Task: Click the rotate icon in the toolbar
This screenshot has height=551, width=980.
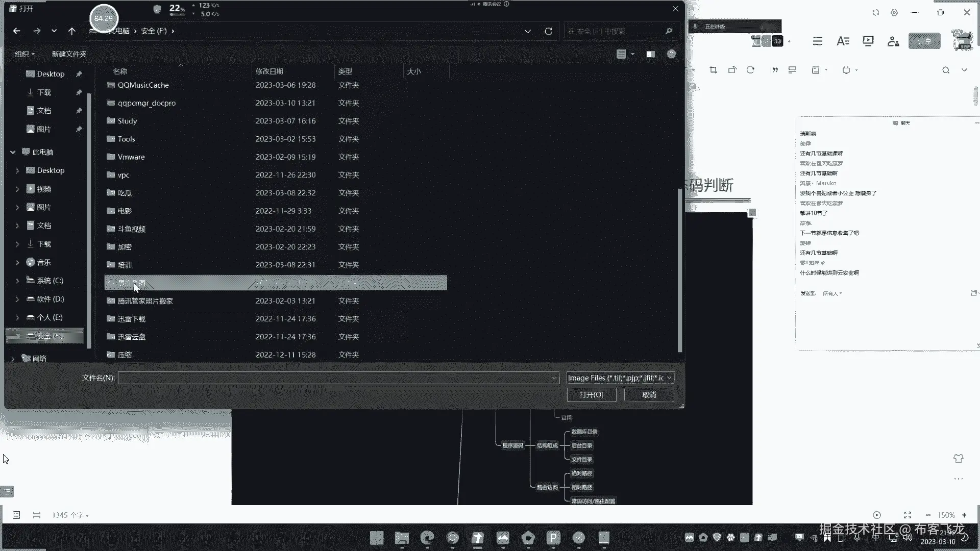Action: pyautogui.click(x=750, y=70)
